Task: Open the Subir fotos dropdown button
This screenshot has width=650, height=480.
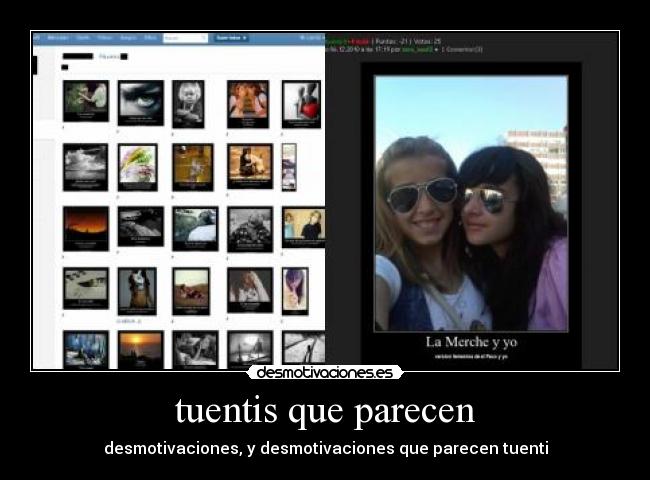Action: pyautogui.click(x=231, y=38)
